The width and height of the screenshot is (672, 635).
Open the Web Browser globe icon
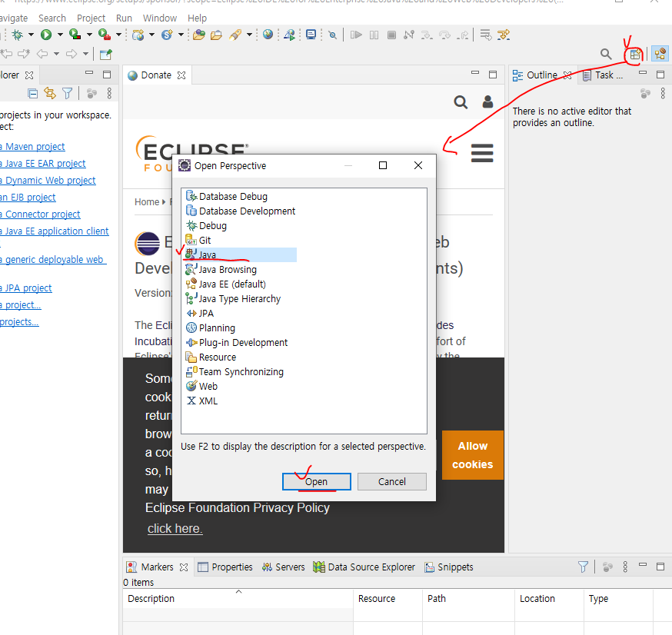tap(268, 35)
